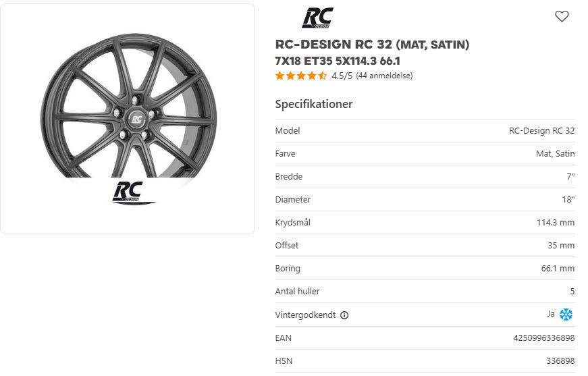Screen dimensions: 588x376
Task: Click the orange star rating
Action: tap(300, 76)
